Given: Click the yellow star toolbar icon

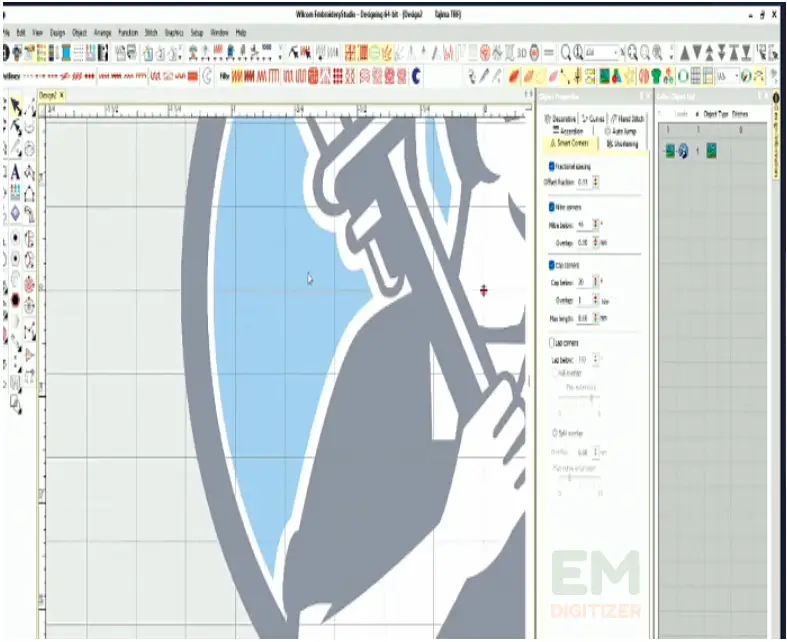Looking at the screenshot, I should [x=629, y=76].
